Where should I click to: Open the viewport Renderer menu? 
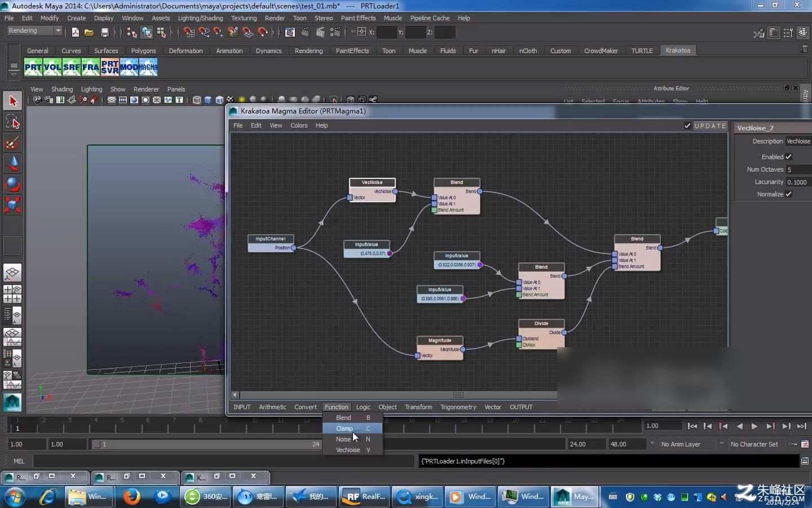[x=146, y=89]
